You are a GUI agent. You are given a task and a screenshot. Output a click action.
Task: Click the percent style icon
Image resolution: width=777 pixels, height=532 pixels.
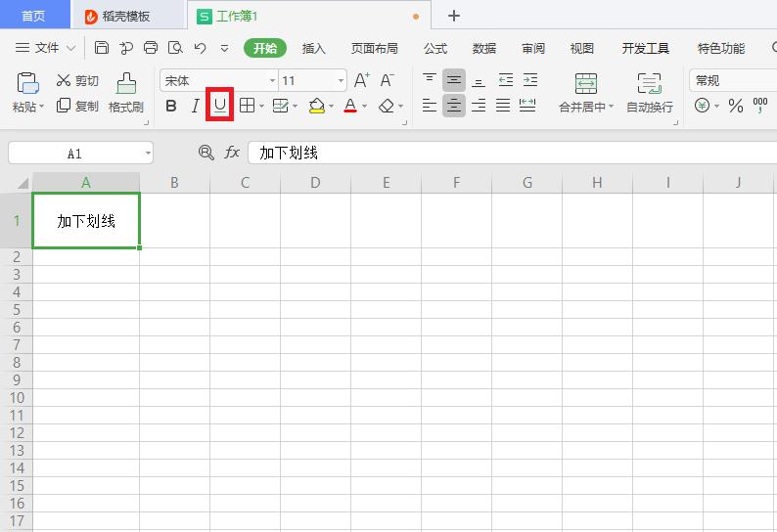736,106
